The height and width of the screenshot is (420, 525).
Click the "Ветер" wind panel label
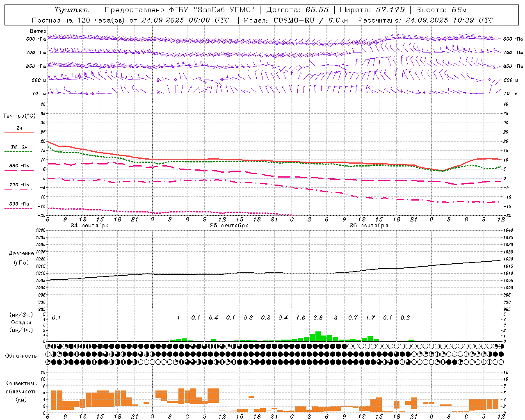38,31
